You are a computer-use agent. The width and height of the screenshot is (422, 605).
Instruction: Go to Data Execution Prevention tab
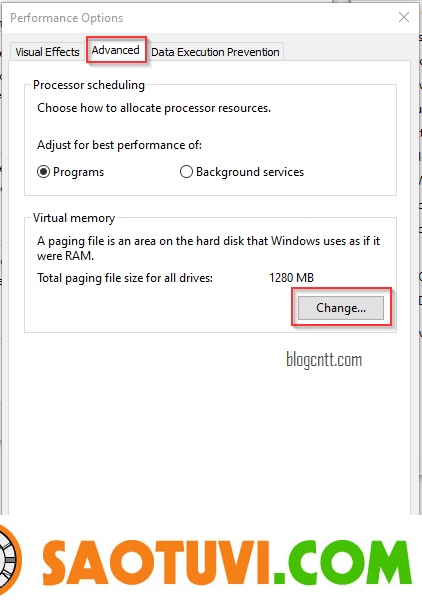(215, 52)
